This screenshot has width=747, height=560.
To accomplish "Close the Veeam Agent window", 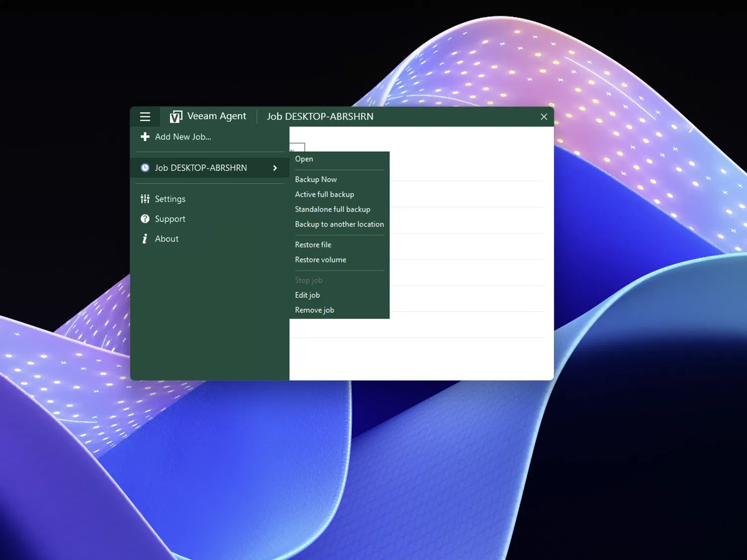I will 544,116.
